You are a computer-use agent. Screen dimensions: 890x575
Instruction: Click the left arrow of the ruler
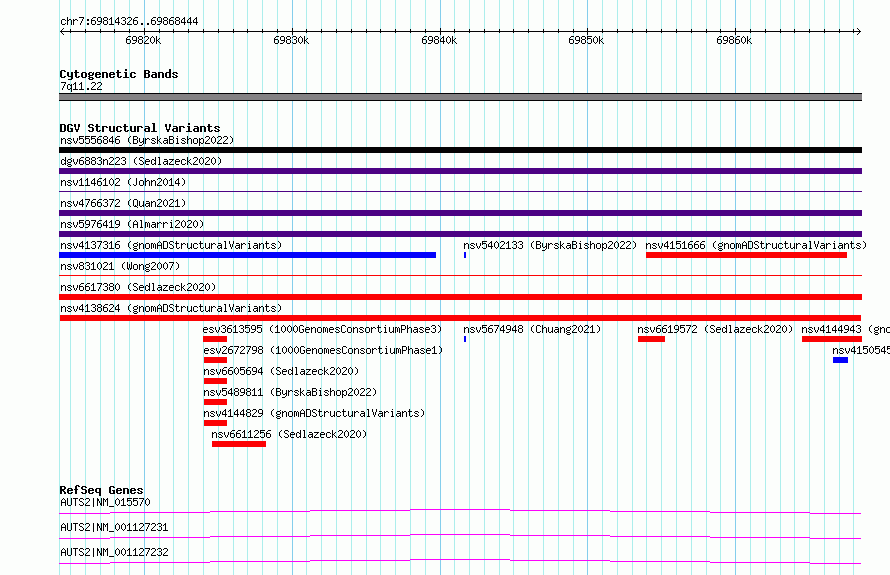coord(63,31)
